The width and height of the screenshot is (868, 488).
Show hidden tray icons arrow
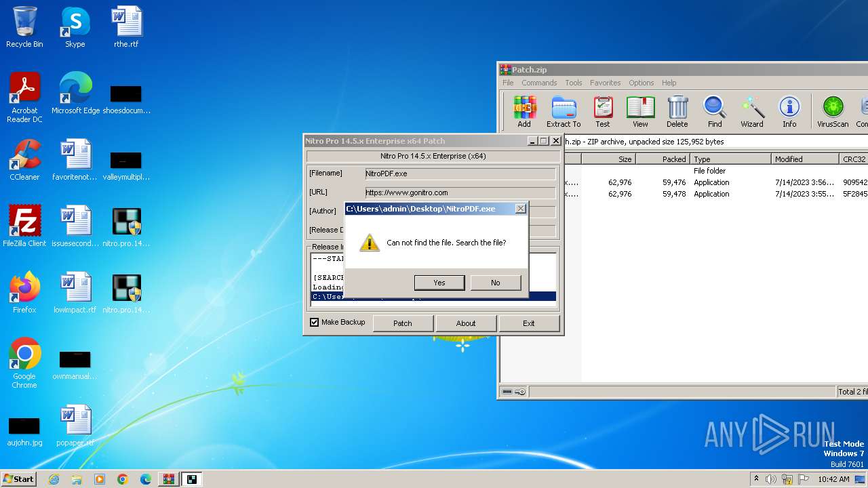click(x=756, y=479)
